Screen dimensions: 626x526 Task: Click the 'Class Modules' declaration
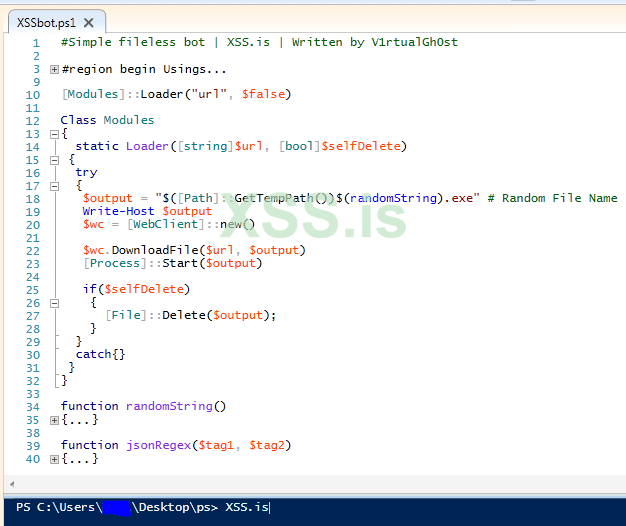click(107, 120)
